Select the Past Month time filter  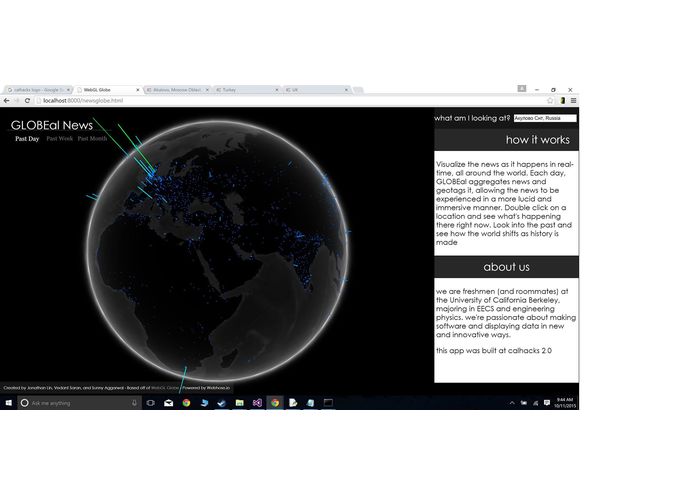(92, 139)
